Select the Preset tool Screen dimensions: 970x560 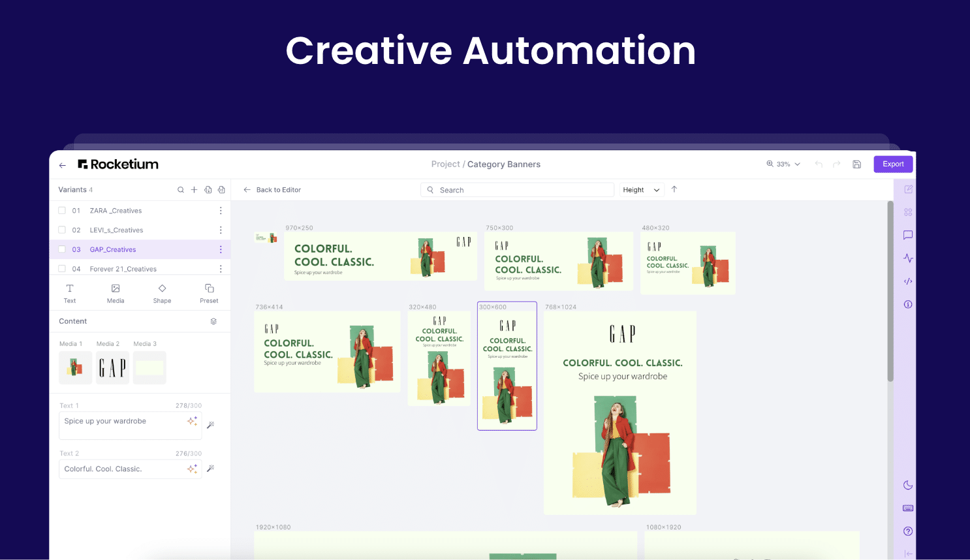coord(209,294)
